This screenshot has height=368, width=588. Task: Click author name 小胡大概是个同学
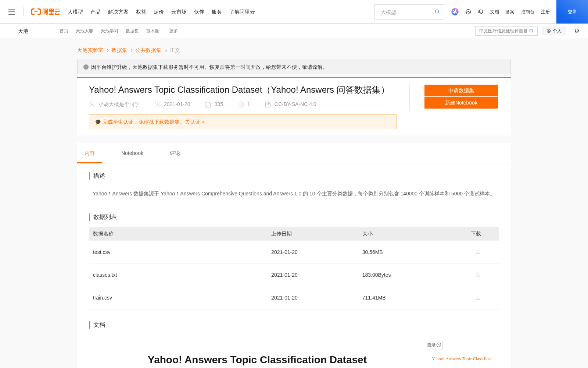pos(119,104)
